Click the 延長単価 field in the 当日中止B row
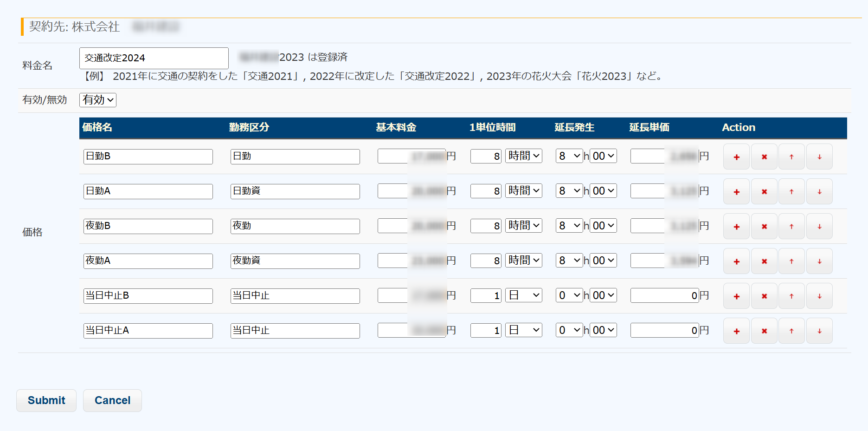Screen dimensions: 868x431 click(x=664, y=295)
